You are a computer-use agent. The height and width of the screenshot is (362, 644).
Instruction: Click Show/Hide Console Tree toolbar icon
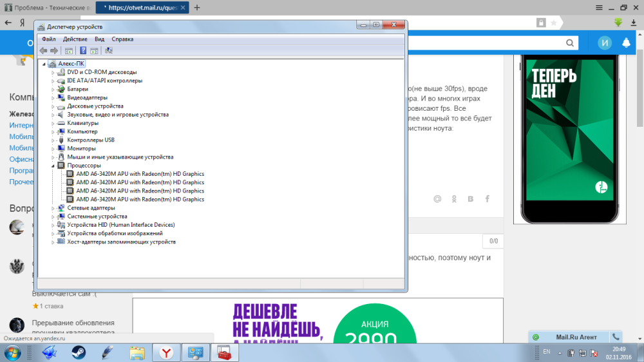coord(69,50)
